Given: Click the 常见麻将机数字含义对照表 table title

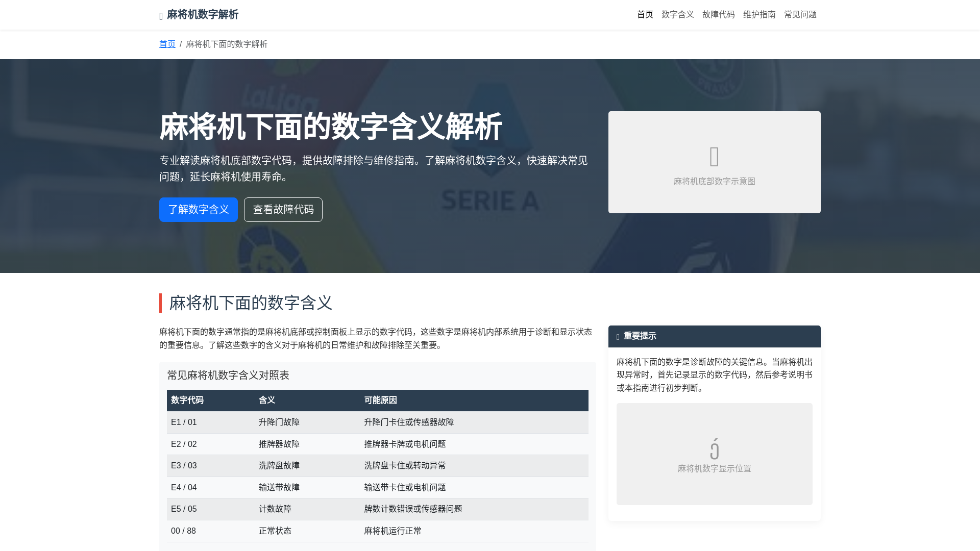Looking at the screenshot, I should coord(228,375).
